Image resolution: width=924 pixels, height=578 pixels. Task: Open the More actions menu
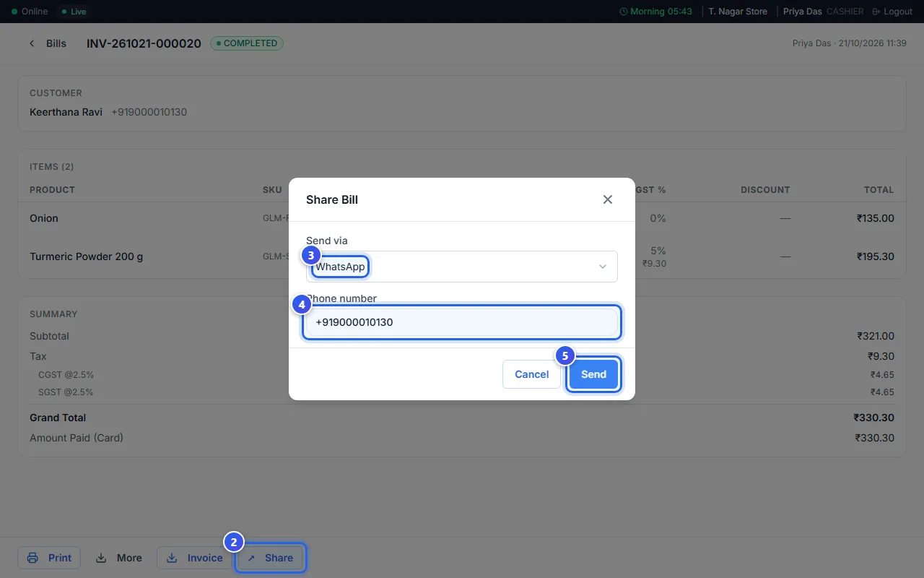pyautogui.click(x=119, y=558)
